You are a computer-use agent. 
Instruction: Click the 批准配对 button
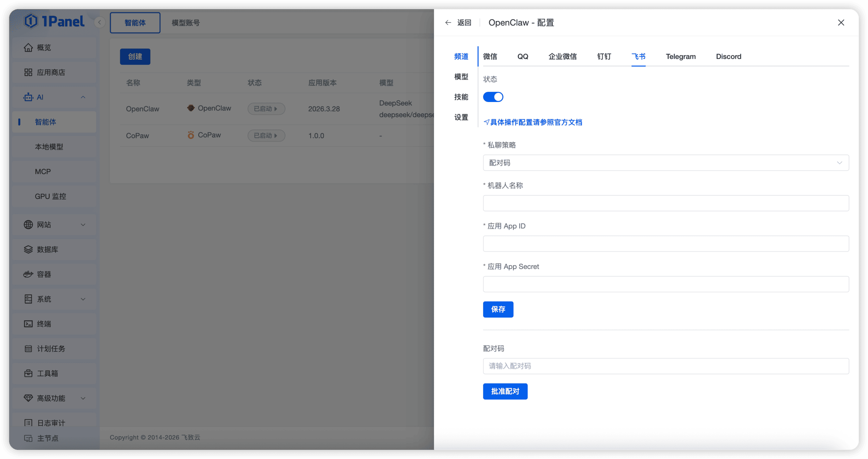505,391
